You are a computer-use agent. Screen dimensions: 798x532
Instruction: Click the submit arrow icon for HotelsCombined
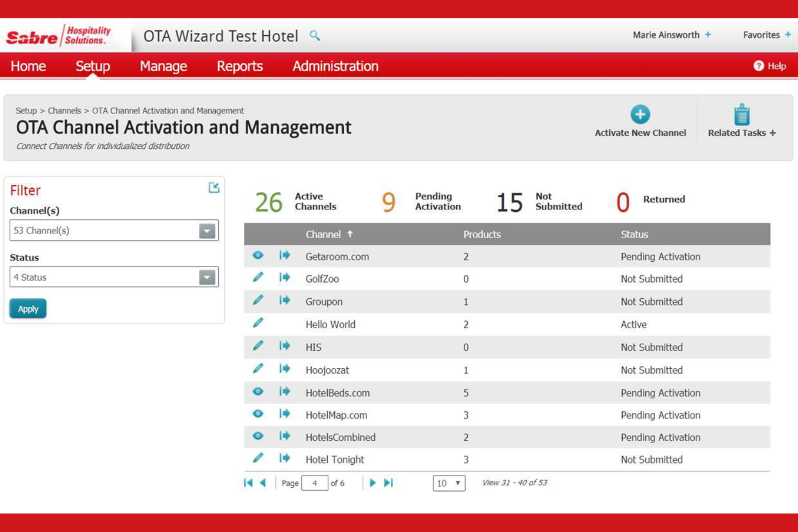click(285, 436)
